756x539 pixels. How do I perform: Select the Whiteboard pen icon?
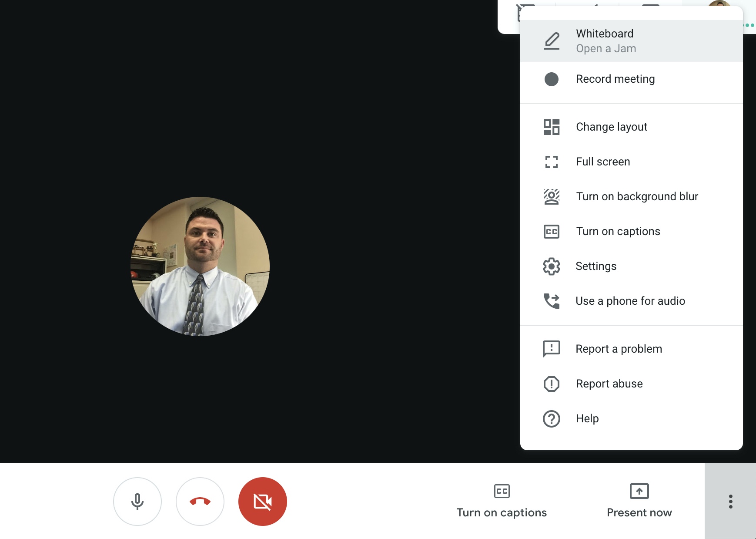pos(551,40)
